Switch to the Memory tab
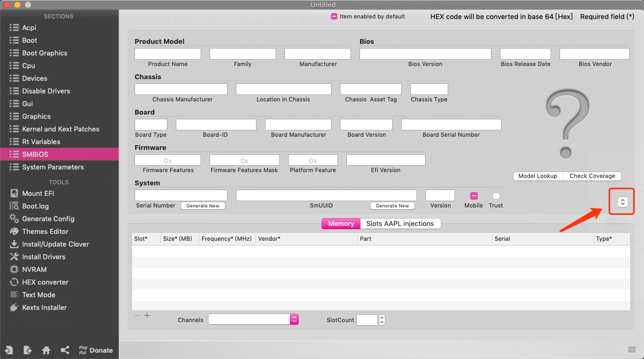This screenshot has width=644, height=359. coord(341,224)
